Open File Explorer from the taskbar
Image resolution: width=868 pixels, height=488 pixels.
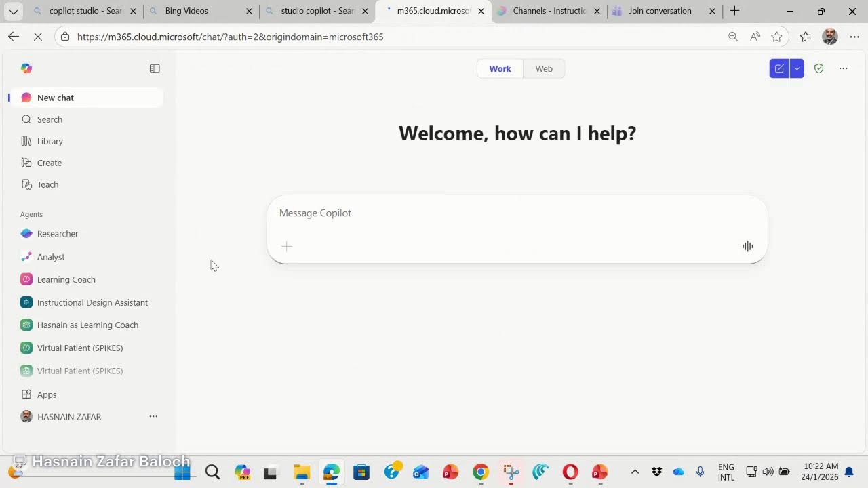(302, 472)
